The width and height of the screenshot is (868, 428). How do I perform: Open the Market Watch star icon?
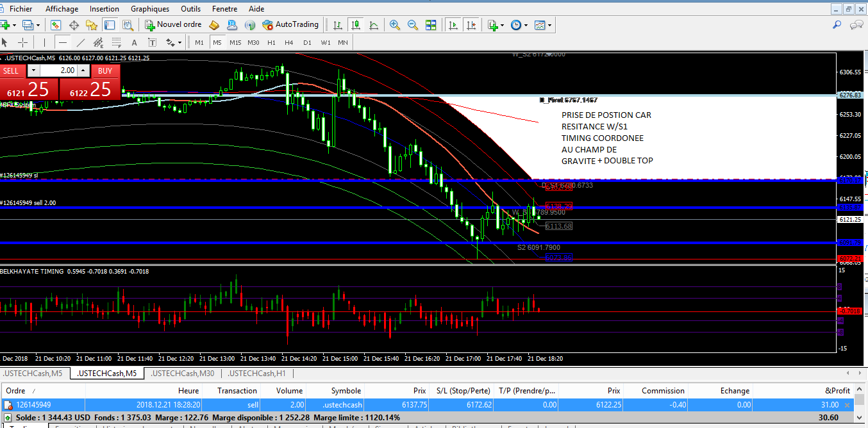[x=91, y=25]
